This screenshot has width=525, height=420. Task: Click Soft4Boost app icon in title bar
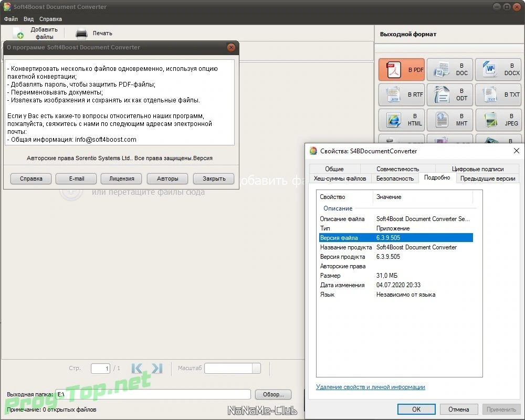coord(7,7)
